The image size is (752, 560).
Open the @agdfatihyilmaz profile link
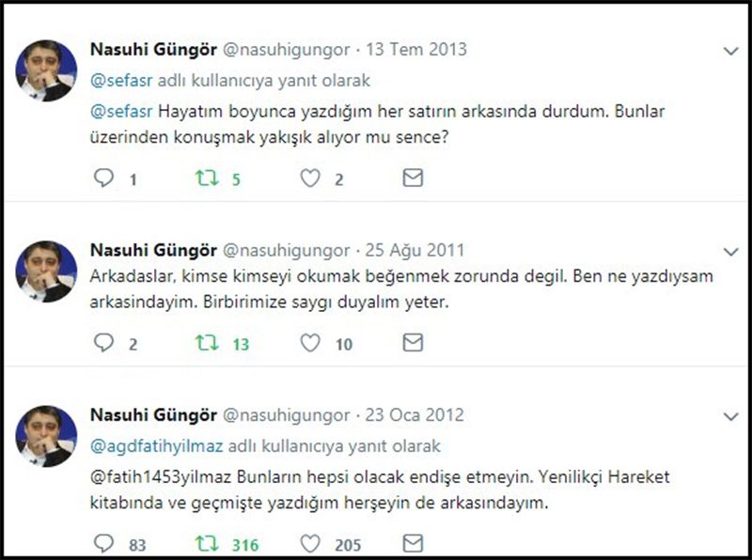pos(157,446)
